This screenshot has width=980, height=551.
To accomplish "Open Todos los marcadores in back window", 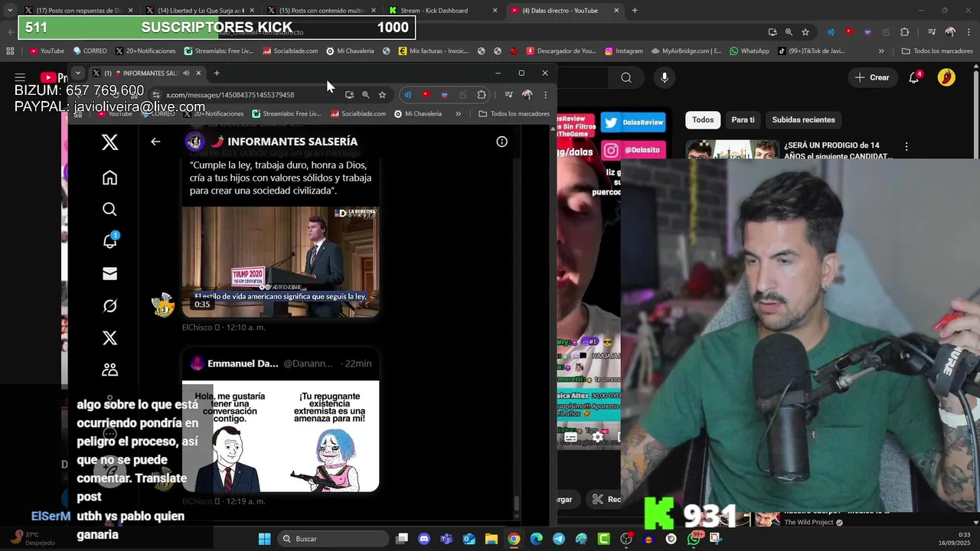I will tap(937, 51).
